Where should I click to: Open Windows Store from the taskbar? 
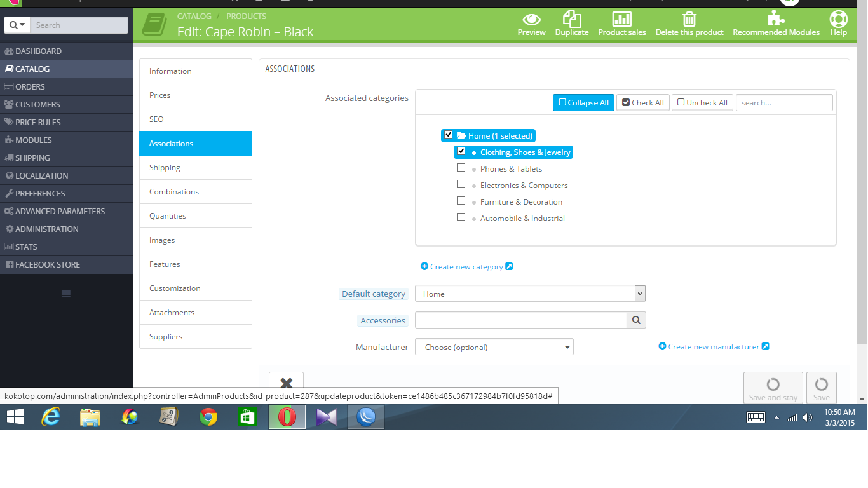(x=248, y=417)
